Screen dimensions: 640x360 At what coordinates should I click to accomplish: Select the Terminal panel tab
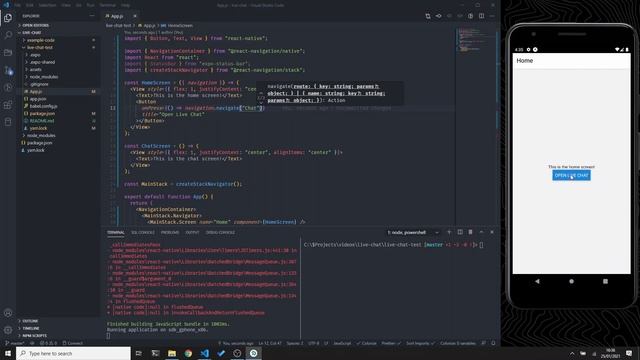click(x=116, y=232)
